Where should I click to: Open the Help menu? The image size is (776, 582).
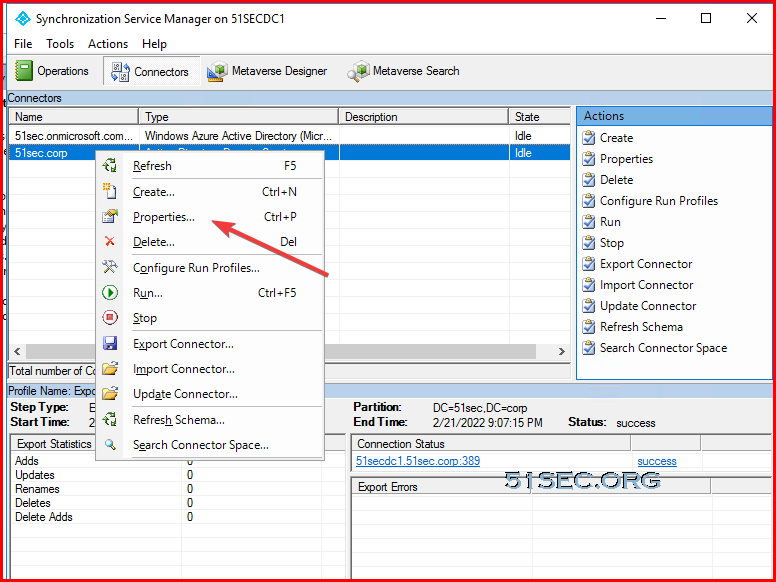pos(154,44)
